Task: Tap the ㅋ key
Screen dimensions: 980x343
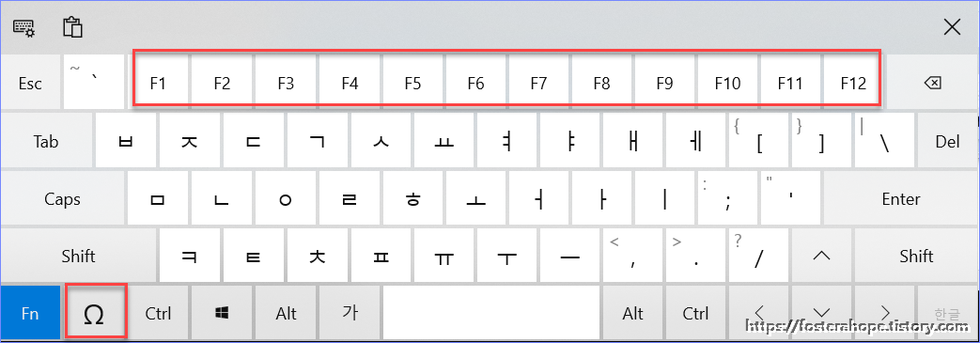Action: pyautogui.click(x=190, y=256)
